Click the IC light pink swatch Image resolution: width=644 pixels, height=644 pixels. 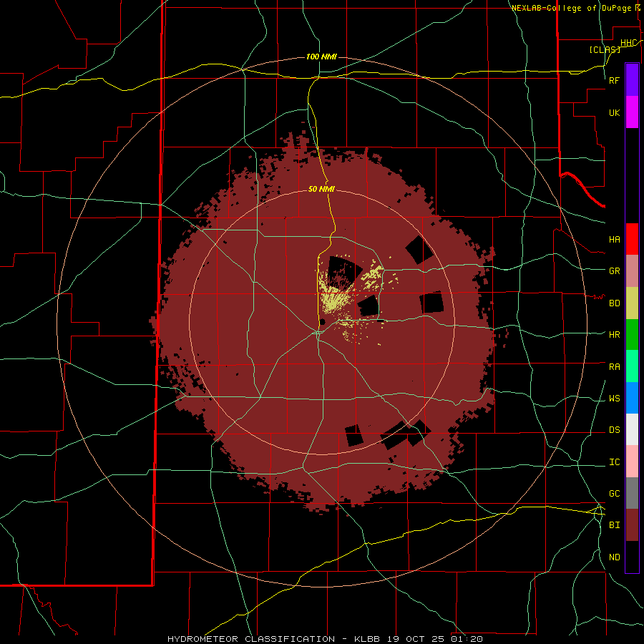pyautogui.click(x=632, y=462)
